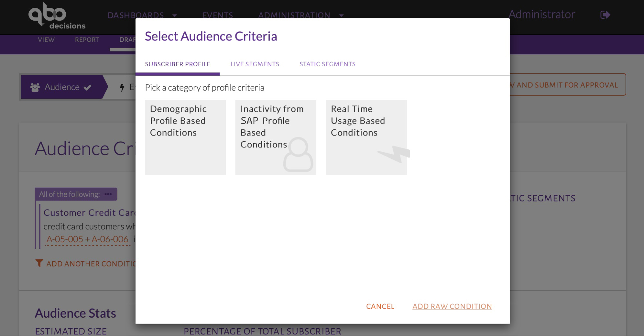Open the Dashboards menu
The height and width of the screenshot is (336, 644).
tap(136, 15)
